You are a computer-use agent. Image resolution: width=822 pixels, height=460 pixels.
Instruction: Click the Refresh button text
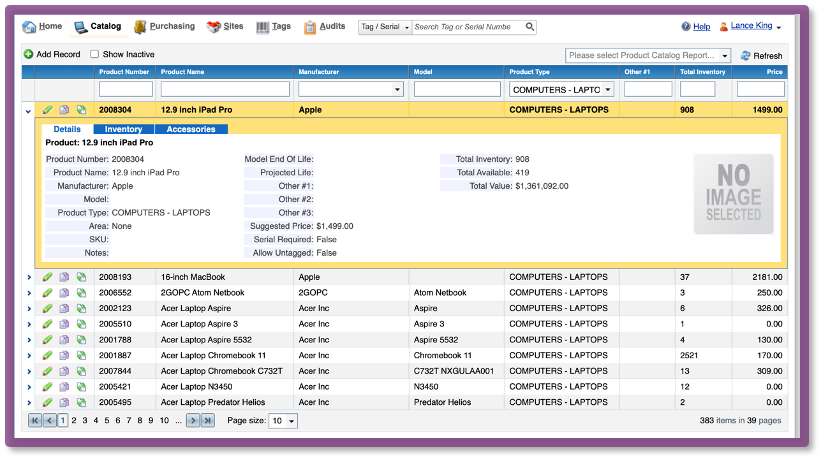pyautogui.click(x=767, y=56)
